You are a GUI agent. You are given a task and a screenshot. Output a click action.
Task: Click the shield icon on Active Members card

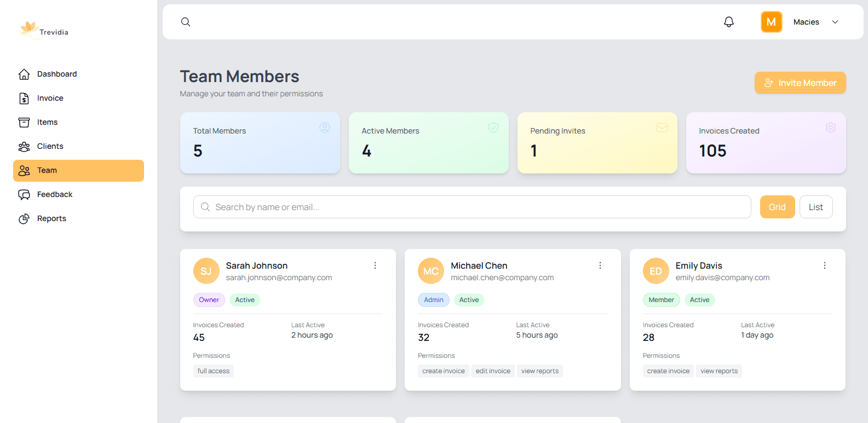493,128
